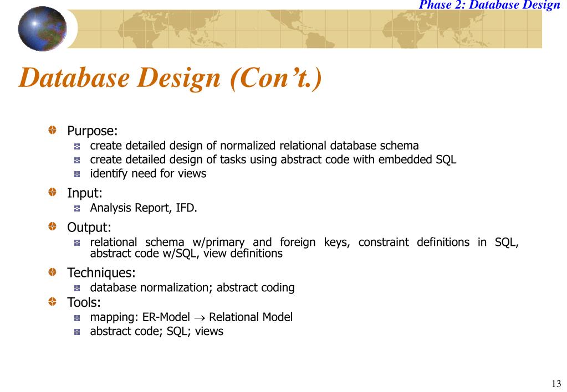Click the 'Output:' heading
The height and width of the screenshot is (392, 567).
89,227
